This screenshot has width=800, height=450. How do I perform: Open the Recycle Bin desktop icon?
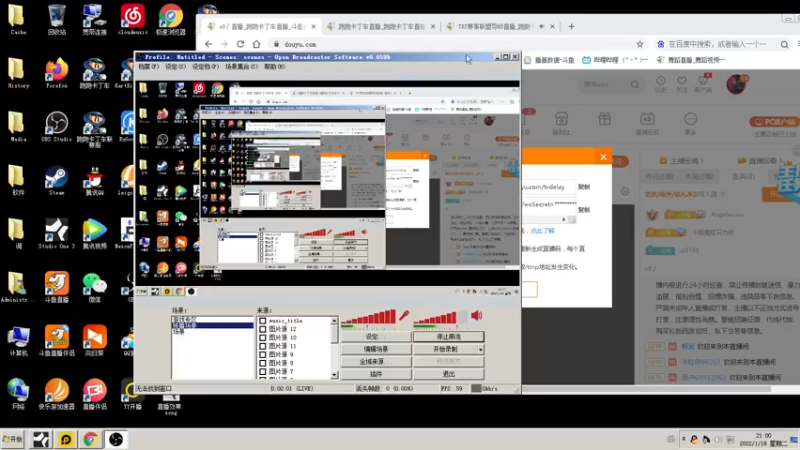pos(56,18)
